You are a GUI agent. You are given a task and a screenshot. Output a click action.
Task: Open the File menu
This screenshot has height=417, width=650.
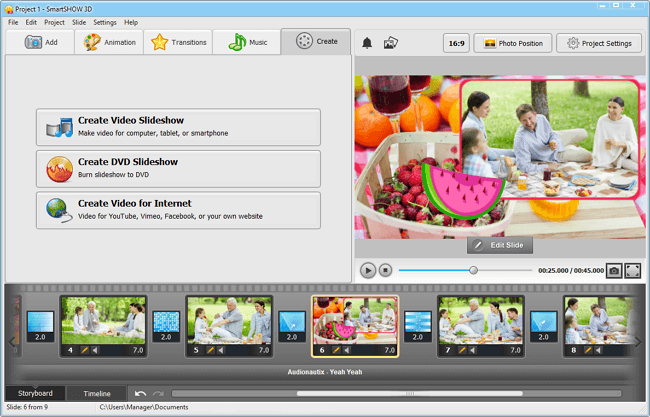tap(13, 22)
